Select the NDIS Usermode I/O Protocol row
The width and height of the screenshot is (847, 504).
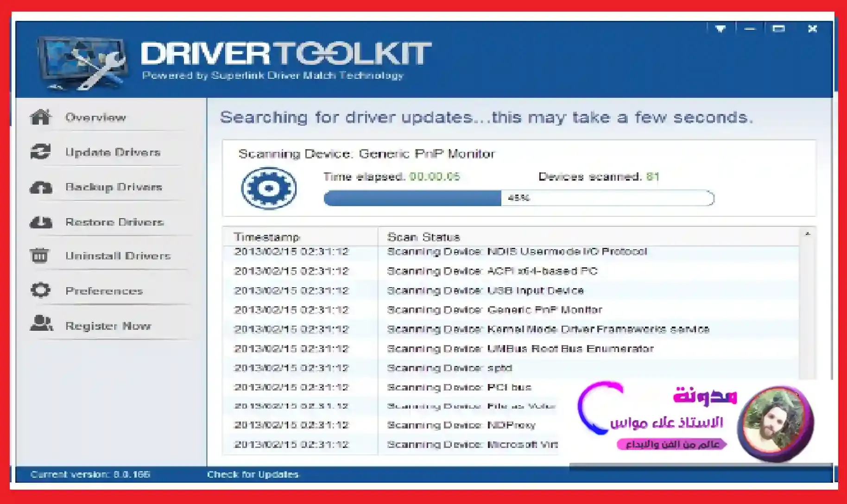(511, 252)
